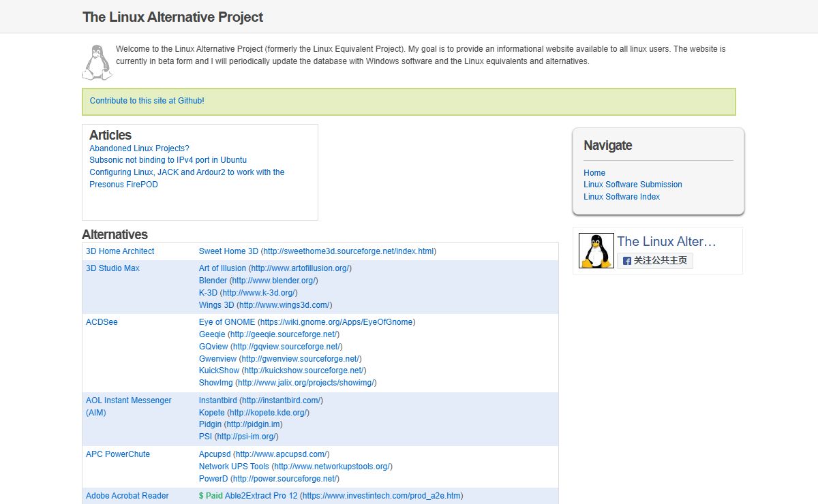Open the Instantbird alternative link
Viewport: 818px width, 504px height.
tap(218, 400)
